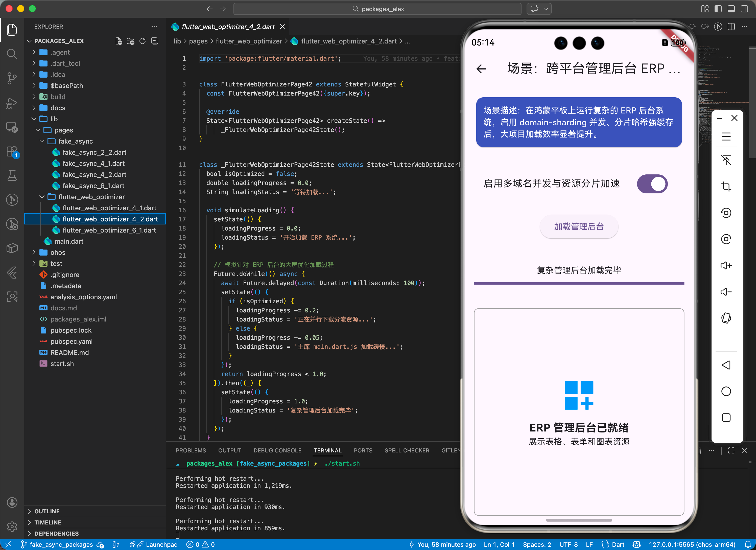Toggle the primary sidebar layout icon
756x550 pixels.
click(x=718, y=9)
